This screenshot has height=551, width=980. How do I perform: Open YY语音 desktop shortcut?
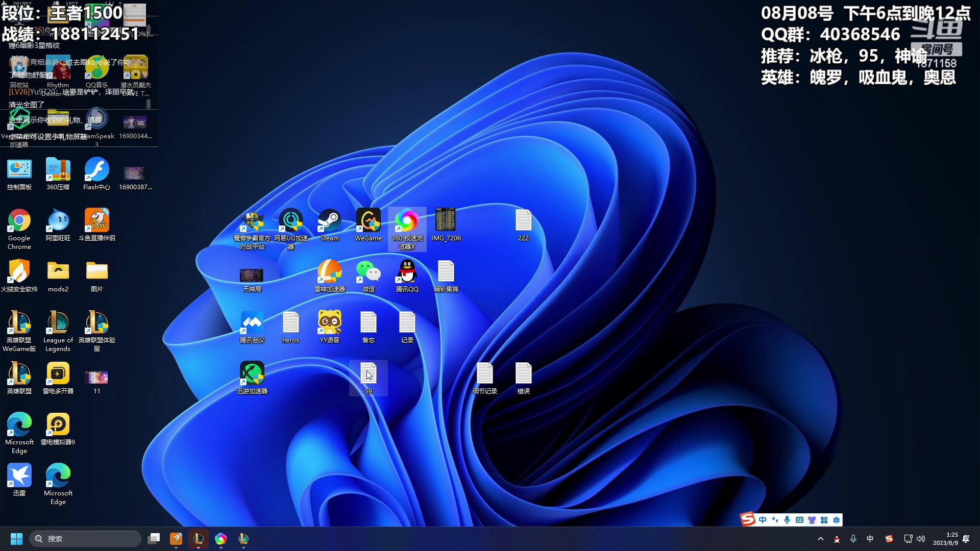click(330, 327)
